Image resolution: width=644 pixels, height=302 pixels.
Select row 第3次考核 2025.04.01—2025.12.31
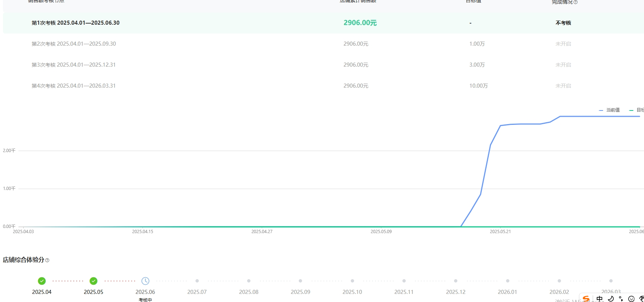coord(74,65)
